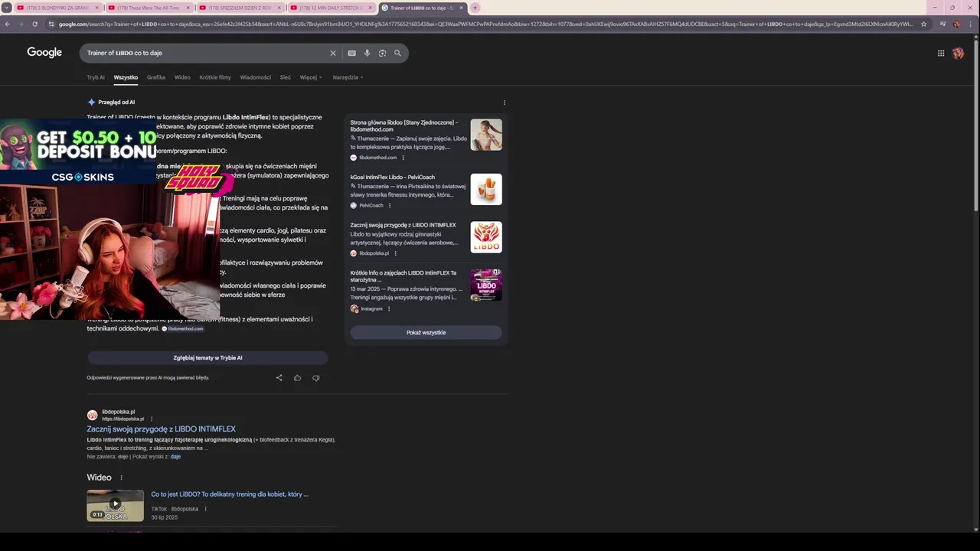Switch to the Wideo search tab
This screenshot has height=551, width=980.
[x=182, y=77]
